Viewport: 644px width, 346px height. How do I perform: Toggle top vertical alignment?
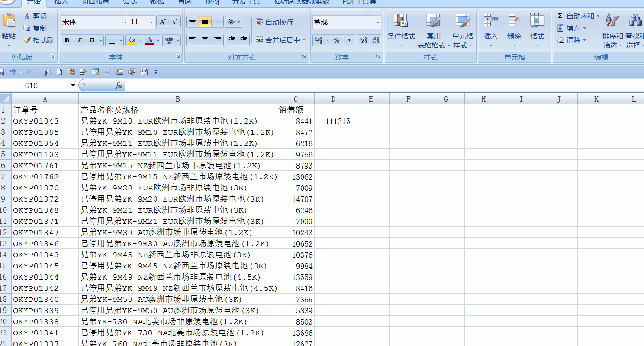click(192, 22)
